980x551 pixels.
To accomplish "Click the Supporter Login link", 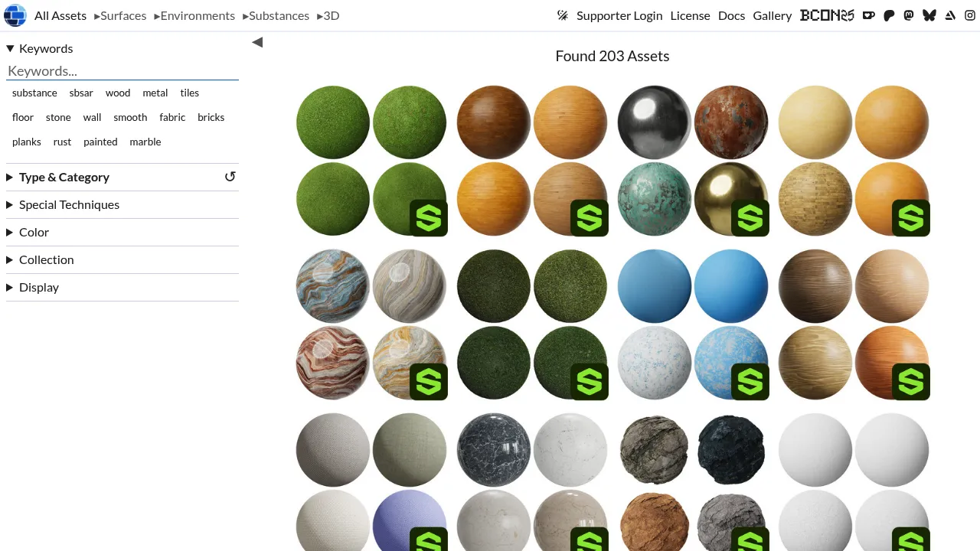I will 619,15.
